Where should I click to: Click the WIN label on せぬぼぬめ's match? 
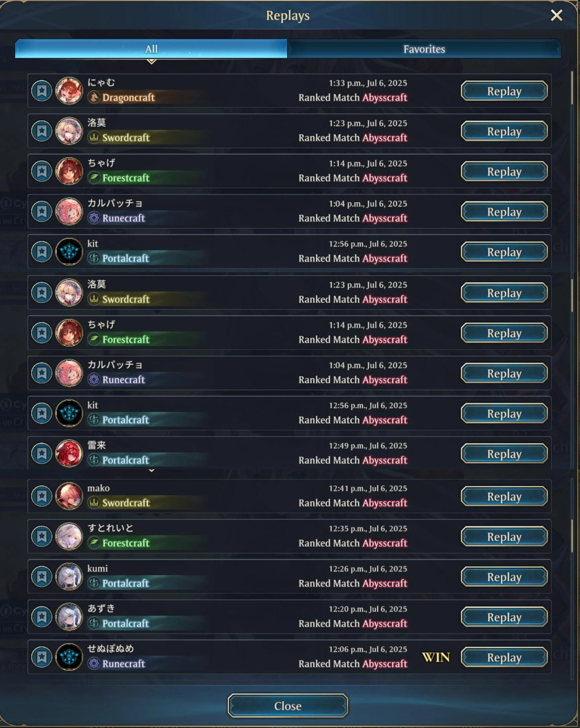tap(436, 657)
